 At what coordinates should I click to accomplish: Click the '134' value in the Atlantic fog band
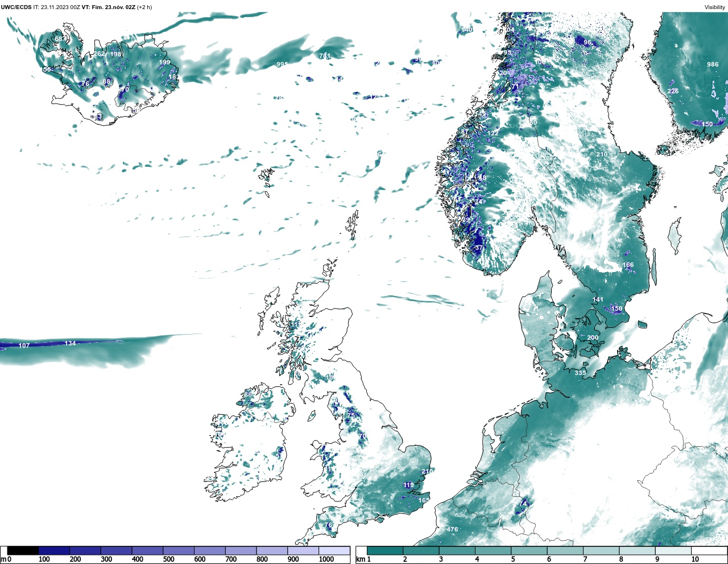click(x=70, y=343)
